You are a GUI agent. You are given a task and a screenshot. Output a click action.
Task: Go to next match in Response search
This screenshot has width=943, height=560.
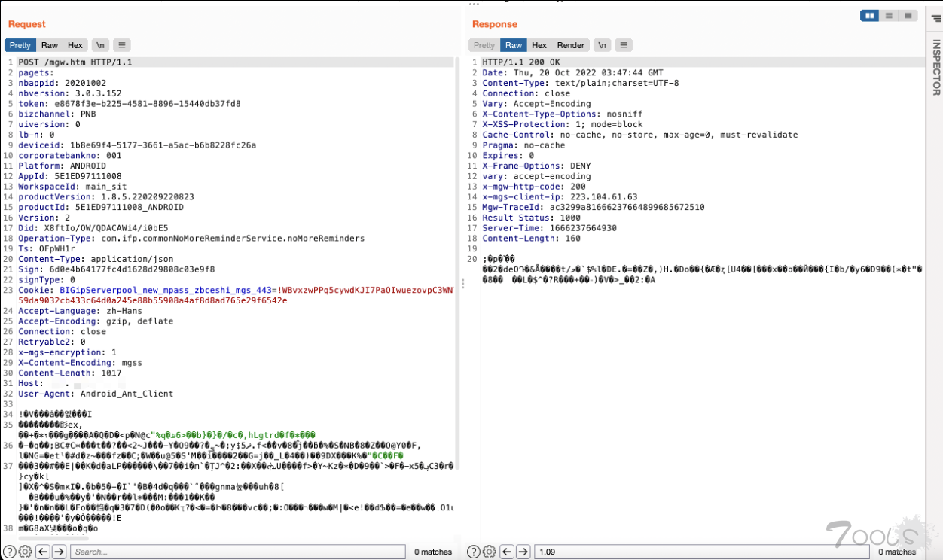[x=523, y=552]
